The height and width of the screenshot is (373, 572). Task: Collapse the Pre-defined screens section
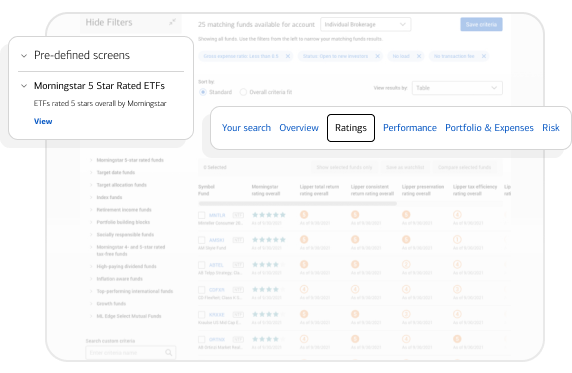click(x=24, y=56)
